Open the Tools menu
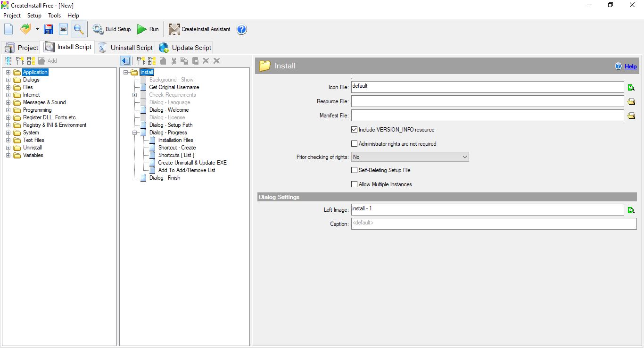The image size is (644, 348). tap(55, 16)
